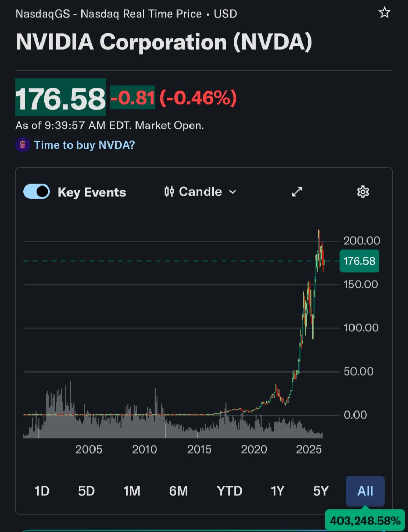Click the 176.58 current price label on chart axis
This screenshot has width=408, height=532.
[x=359, y=261]
